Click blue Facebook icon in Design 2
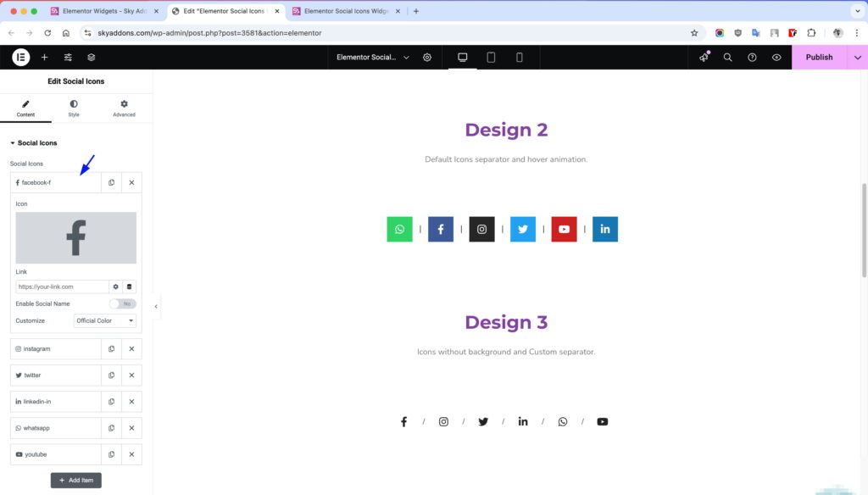Viewport: 868px width, 495px height. pyautogui.click(x=441, y=229)
